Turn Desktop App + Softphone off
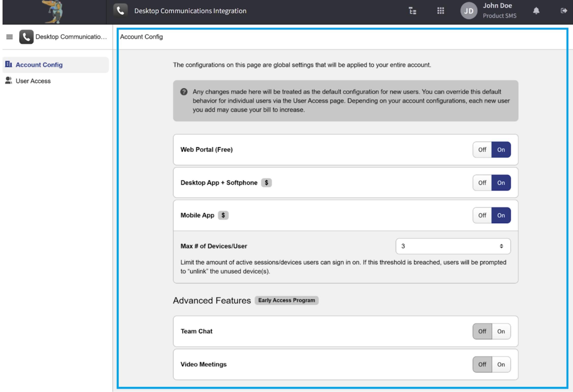Screen dimensions: 573x392 (x=482, y=183)
